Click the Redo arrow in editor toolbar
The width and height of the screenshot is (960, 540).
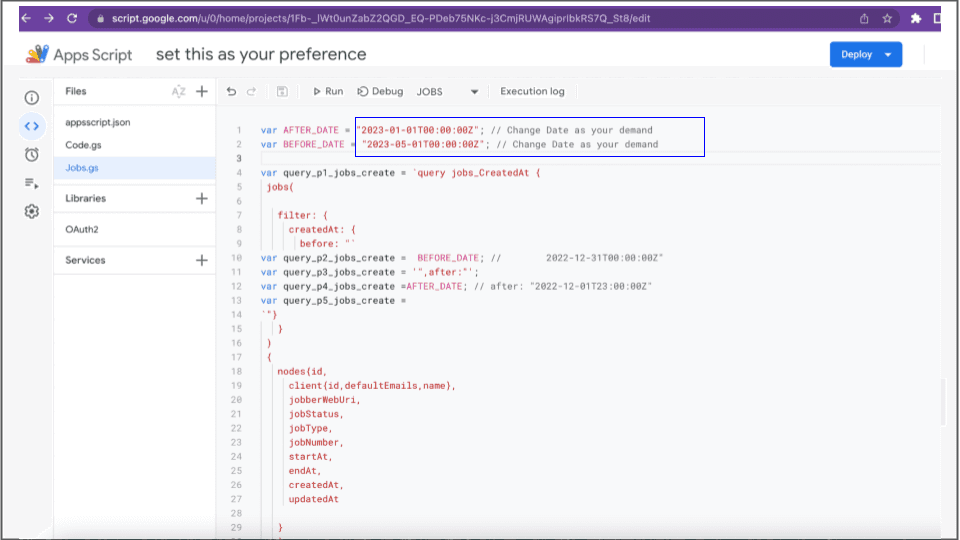tap(253, 91)
